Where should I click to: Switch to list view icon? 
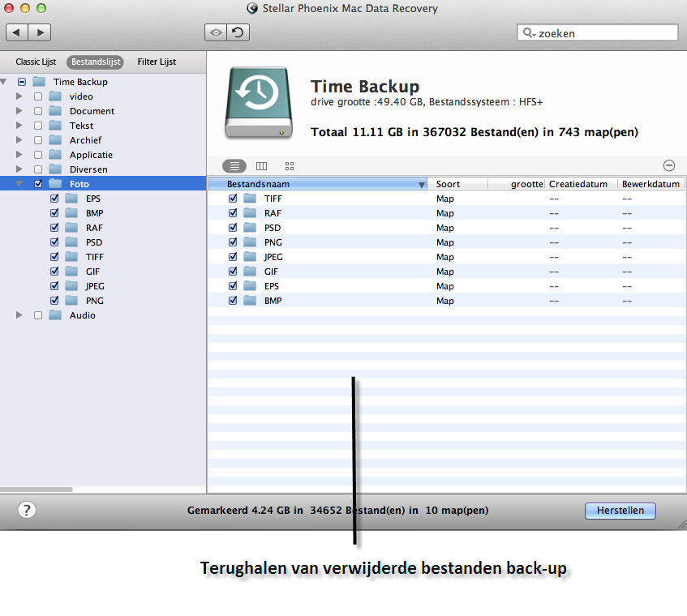234,166
